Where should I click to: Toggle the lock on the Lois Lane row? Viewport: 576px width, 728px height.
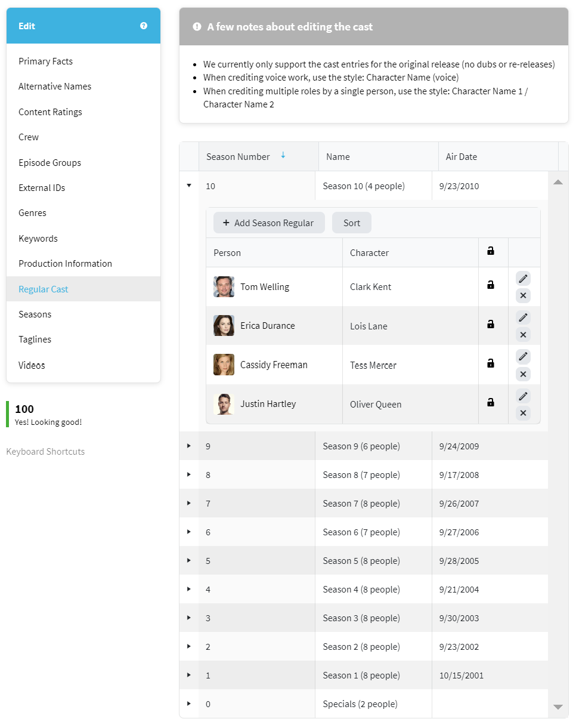[x=491, y=324]
